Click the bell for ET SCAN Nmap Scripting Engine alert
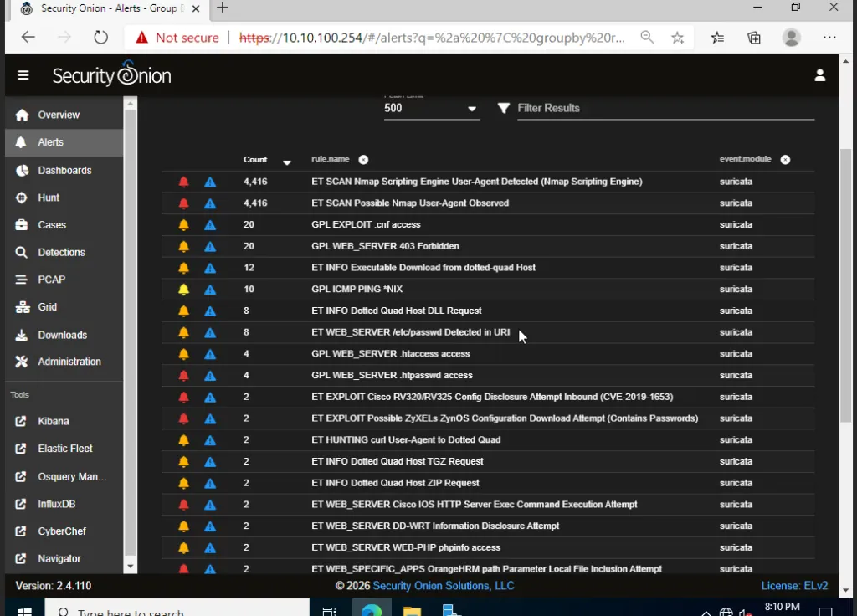 183,182
